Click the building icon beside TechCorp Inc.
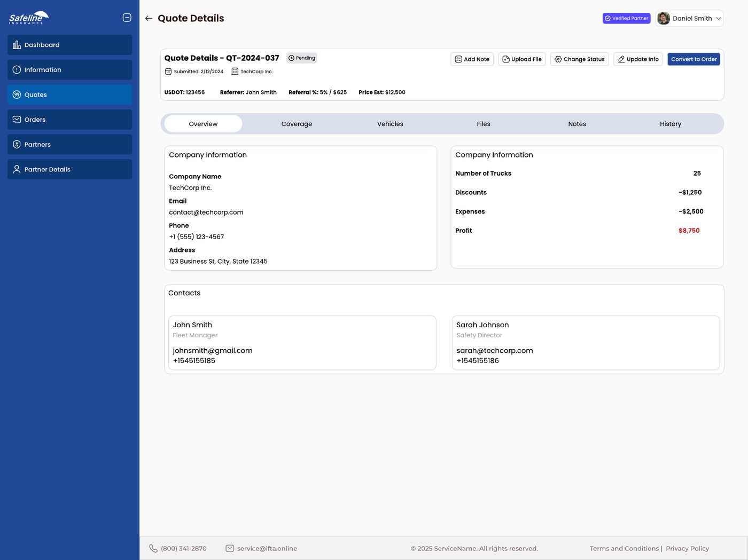This screenshot has width=748, height=560. [x=235, y=72]
